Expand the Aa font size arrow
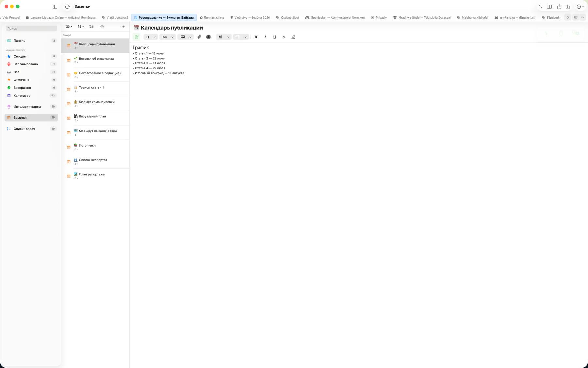The height and width of the screenshot is (368, 588). point(172,37)
